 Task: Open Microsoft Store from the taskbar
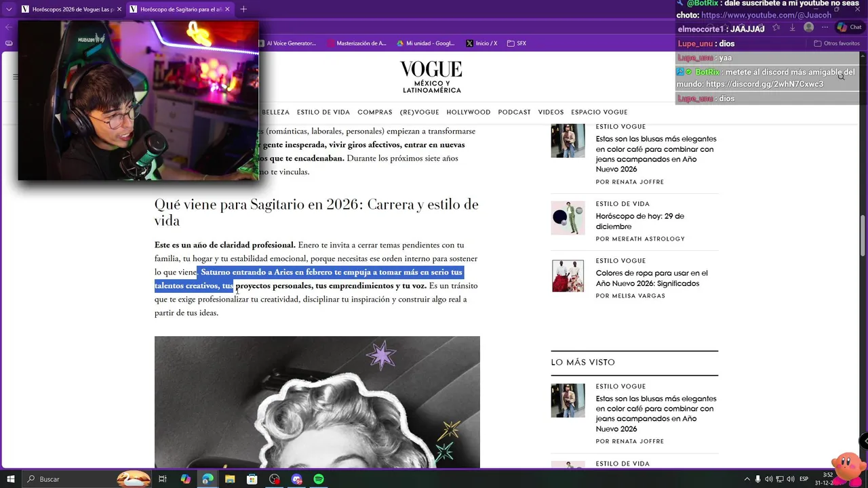click(x=252, y=479)
